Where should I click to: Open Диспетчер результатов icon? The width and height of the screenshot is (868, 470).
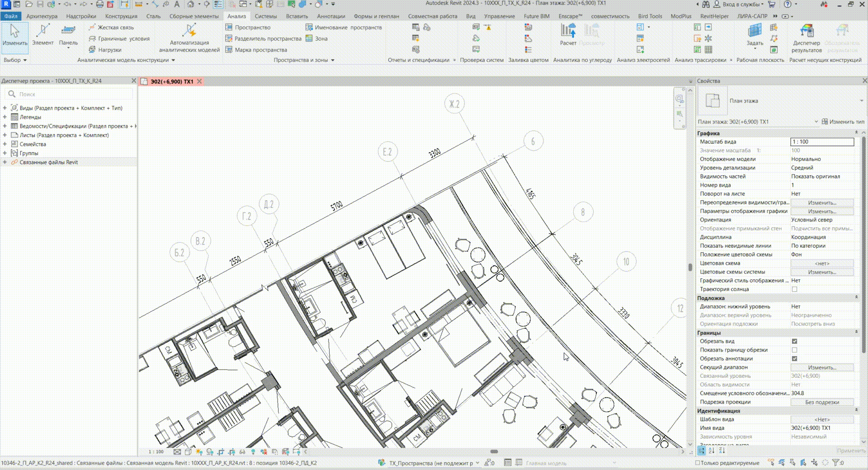click(x=807, y=32)
